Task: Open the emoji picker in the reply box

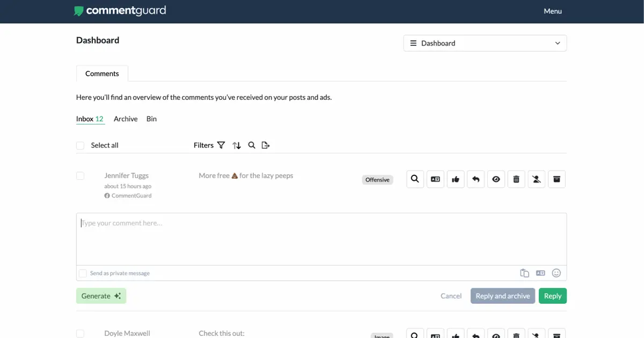Action: click(x=557, y=273)
